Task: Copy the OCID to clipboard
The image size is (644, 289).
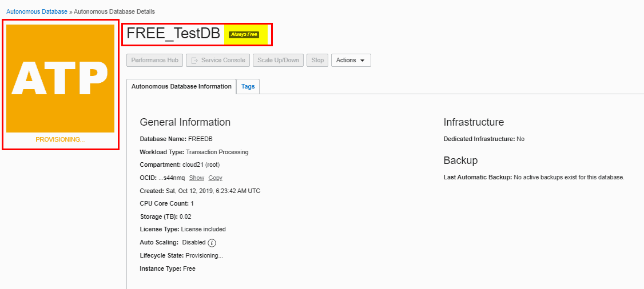Action: (215, 178)
